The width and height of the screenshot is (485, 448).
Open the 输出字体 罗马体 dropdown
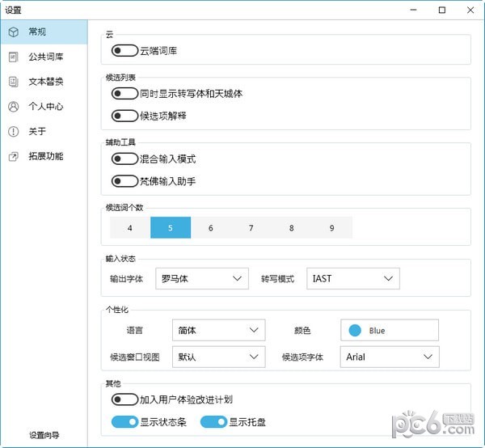tap(201, 278)
